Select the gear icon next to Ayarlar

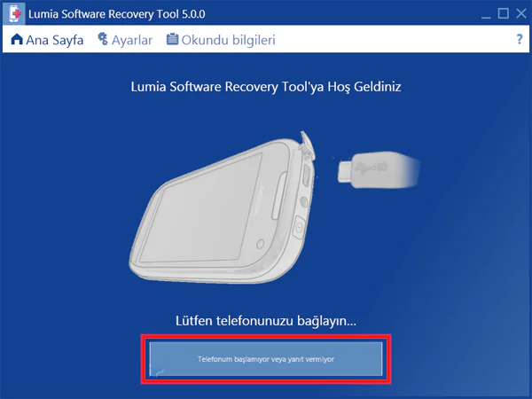(103, 39)
